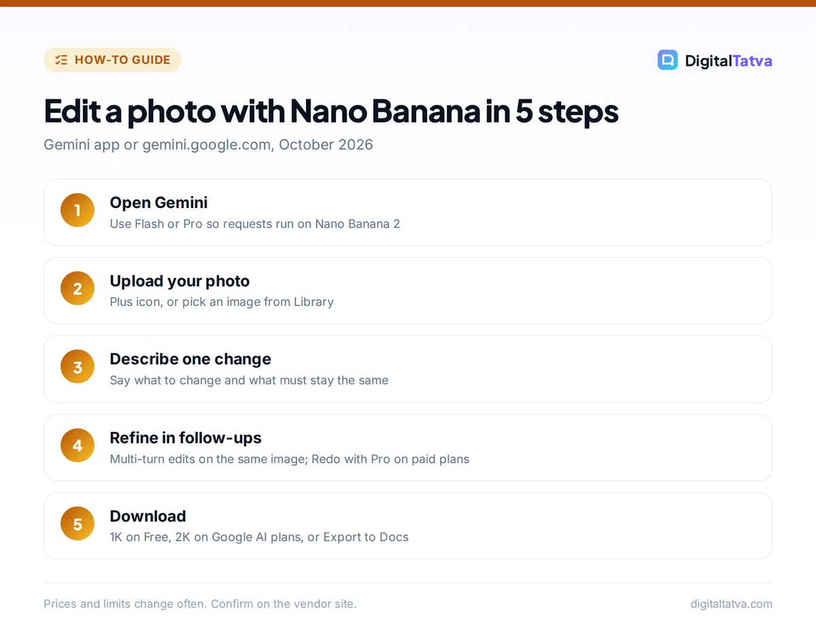Click the step 4 number circle
Screen dimensions: 816x644
78,445
